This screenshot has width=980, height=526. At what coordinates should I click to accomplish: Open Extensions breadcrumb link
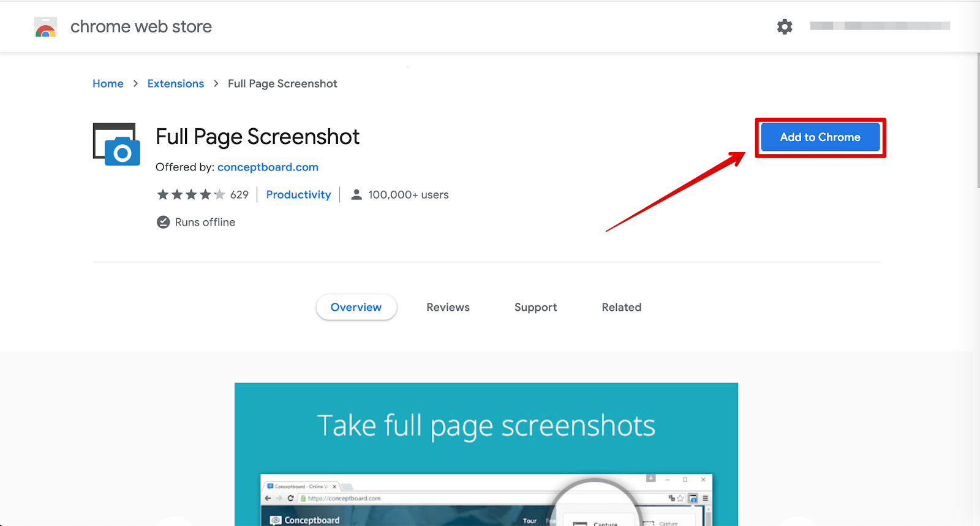coord(176,83)
